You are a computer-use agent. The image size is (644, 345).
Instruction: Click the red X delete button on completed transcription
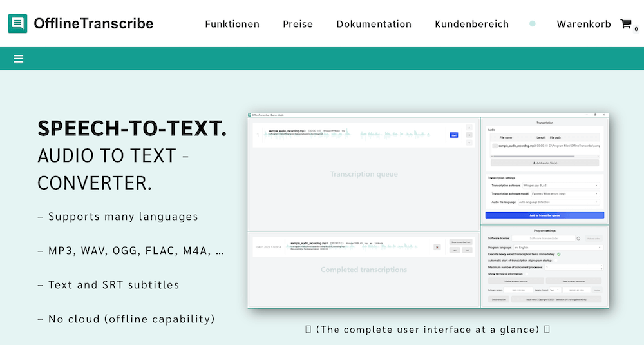(437, 247)
